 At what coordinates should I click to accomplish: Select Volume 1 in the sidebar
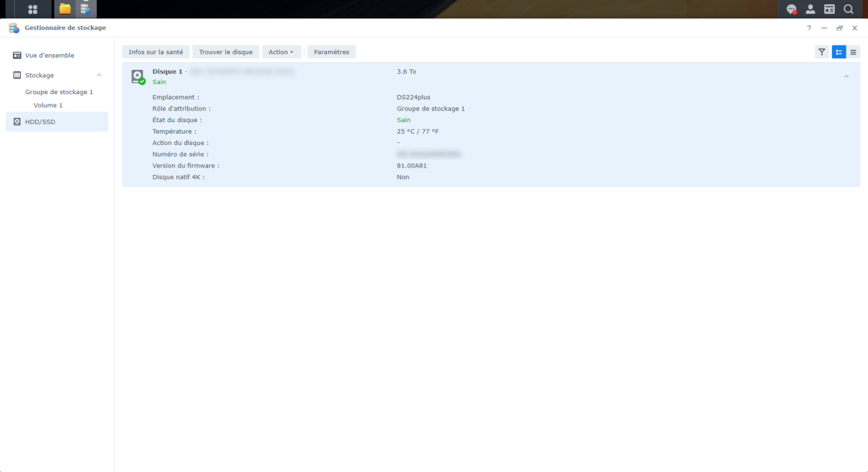click(x=47, y=105)
